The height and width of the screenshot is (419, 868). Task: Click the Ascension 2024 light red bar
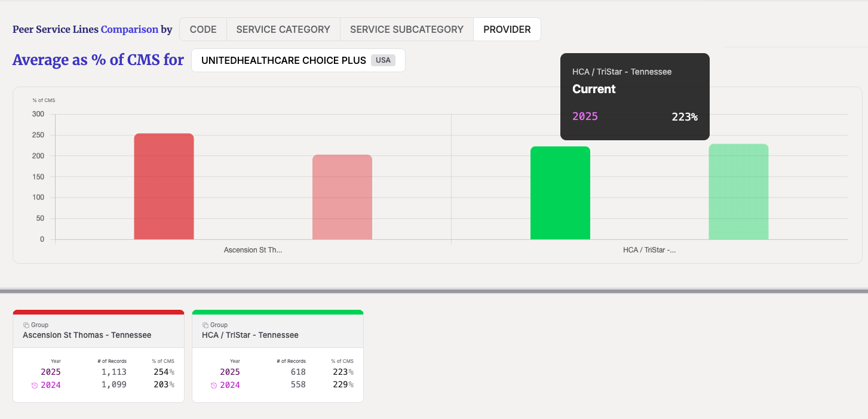[342, 197]
